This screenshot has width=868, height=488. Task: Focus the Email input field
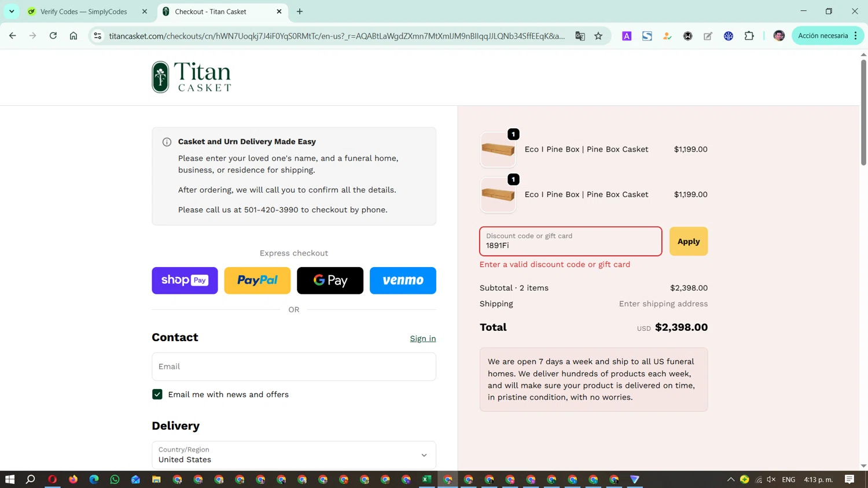tap(294, 367)
